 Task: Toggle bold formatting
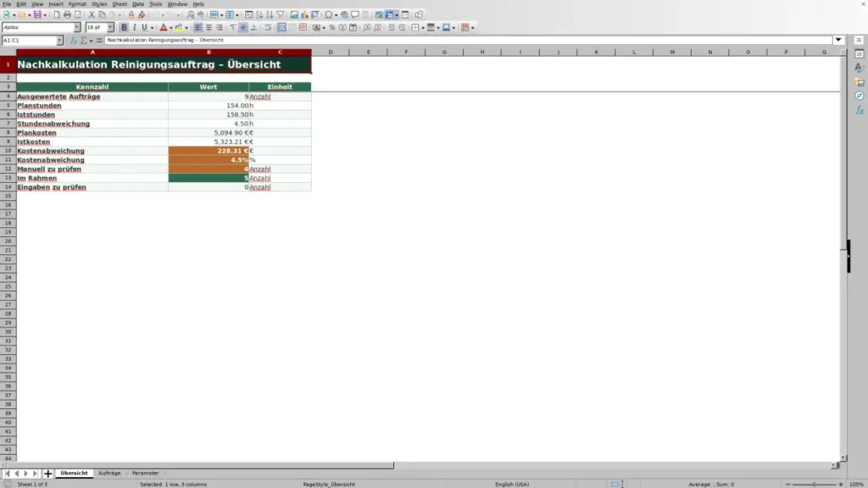pos(124,28)
